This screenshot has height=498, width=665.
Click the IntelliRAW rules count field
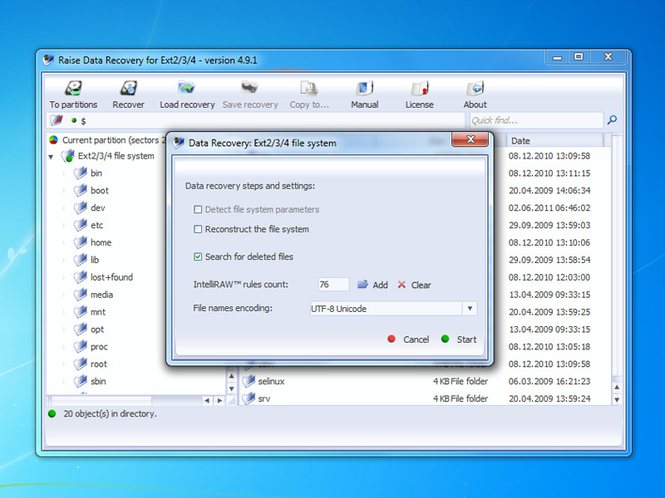pos(333,284)
